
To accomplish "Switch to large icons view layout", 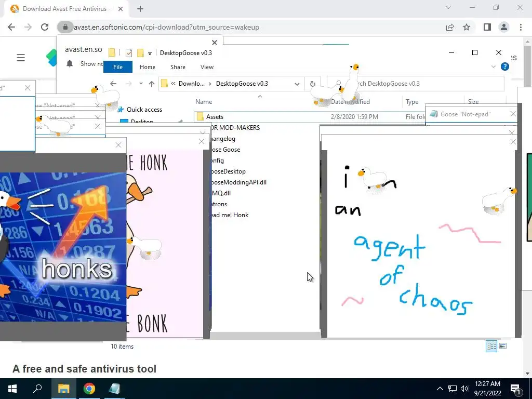I will tap(503, 346).
